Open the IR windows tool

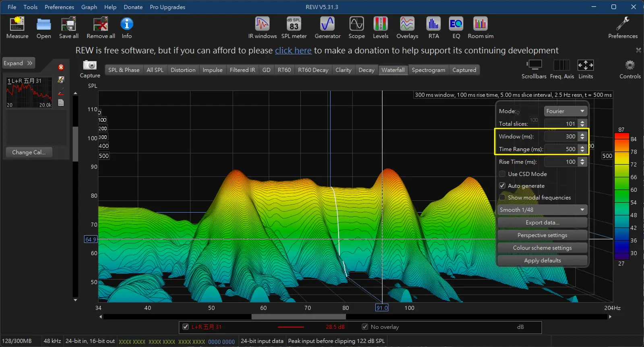262,24
